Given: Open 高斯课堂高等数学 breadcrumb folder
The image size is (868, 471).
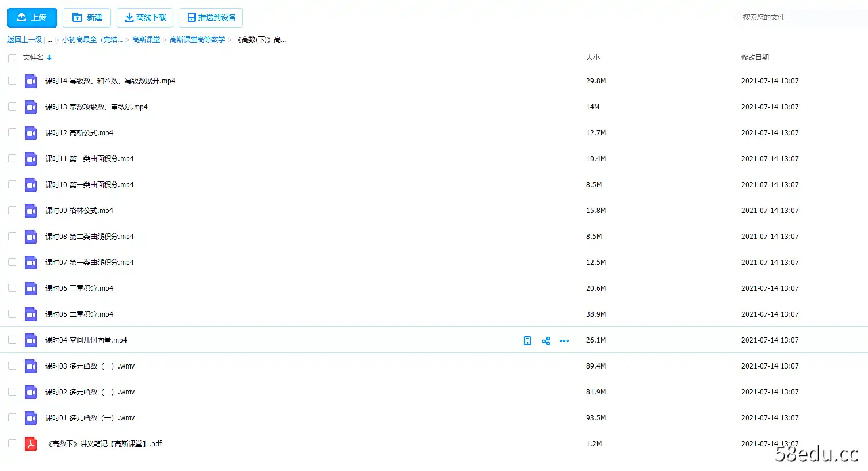Looking at the screenshot, I should (197, 40).
